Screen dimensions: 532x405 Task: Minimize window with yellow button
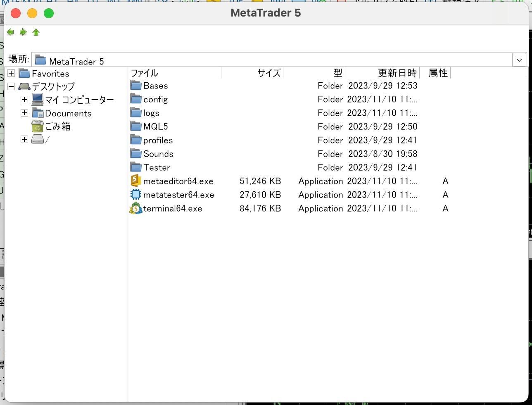click(32, 13)
